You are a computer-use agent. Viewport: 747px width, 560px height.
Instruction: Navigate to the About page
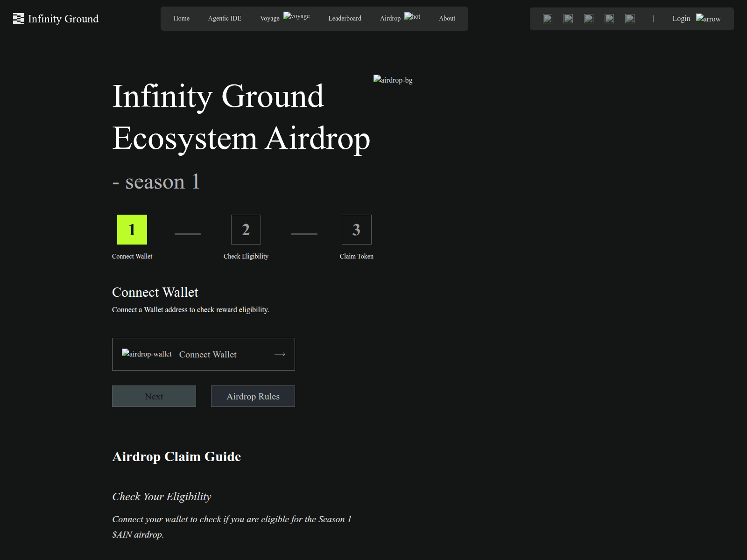click(x=447, y=18)
